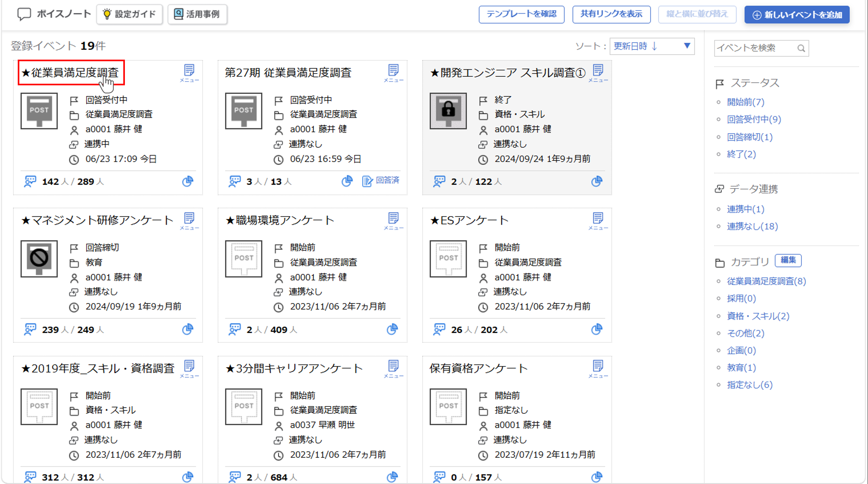
Task: Open the 設定ガイド button
Action: 129,14
